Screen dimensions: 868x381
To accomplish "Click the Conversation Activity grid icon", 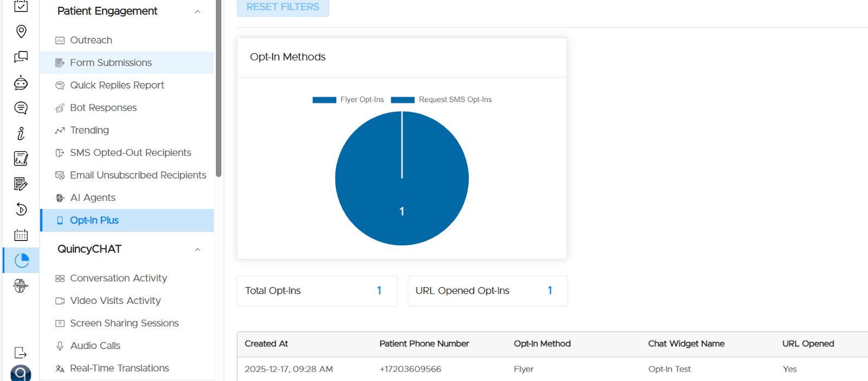I will (x=60, y=278).
